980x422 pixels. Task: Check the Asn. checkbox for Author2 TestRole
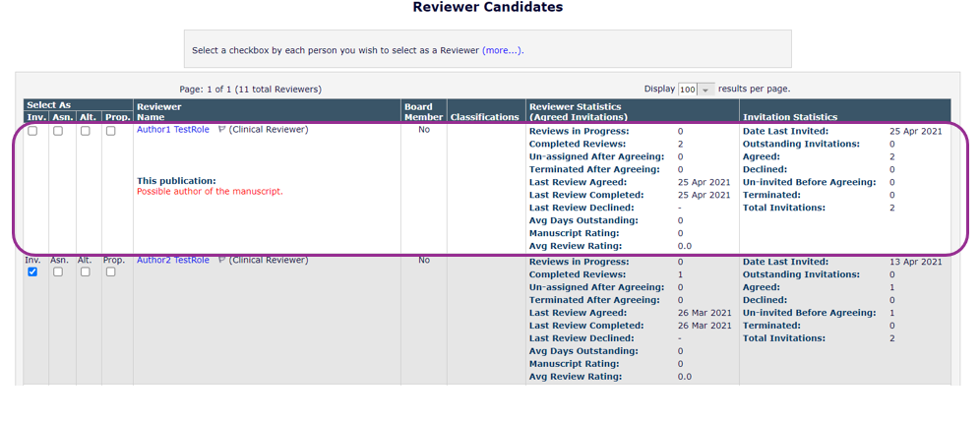pyautogui.click(x=58, y=272)
